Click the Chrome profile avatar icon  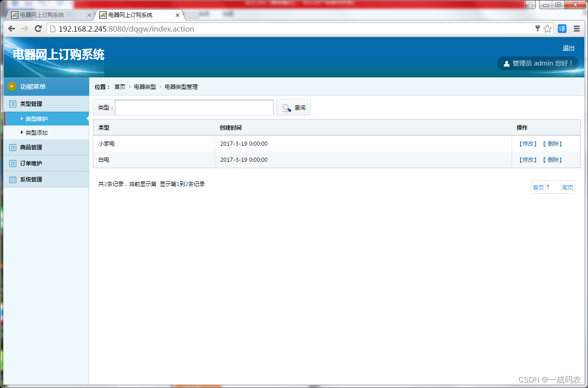click(530, 5)
